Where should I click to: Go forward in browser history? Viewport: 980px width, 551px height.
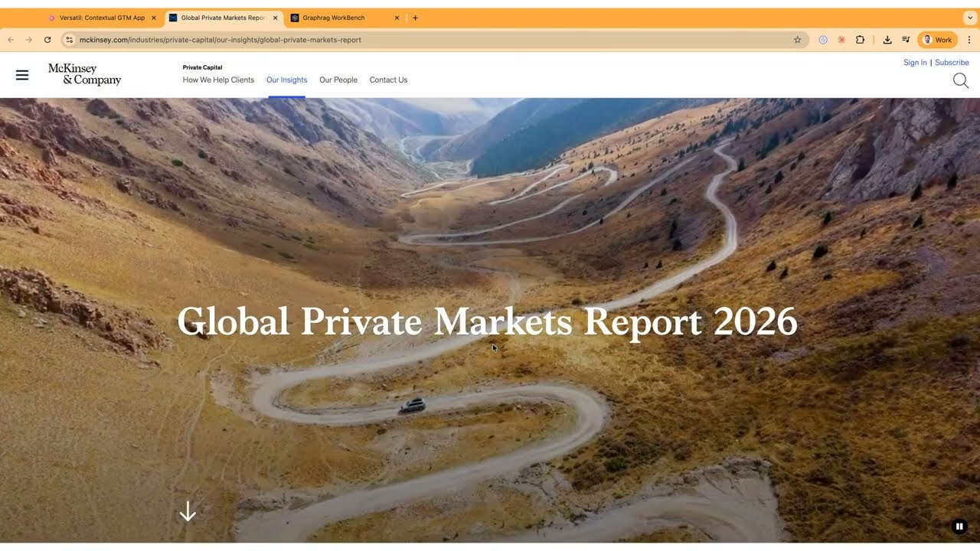(x=29, y=40)
